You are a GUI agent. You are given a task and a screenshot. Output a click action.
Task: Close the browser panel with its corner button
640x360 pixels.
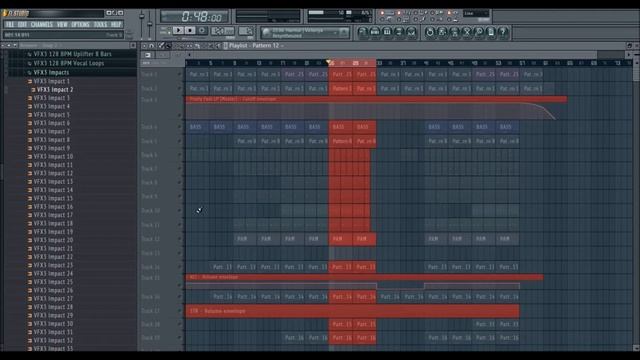point(133,45)
